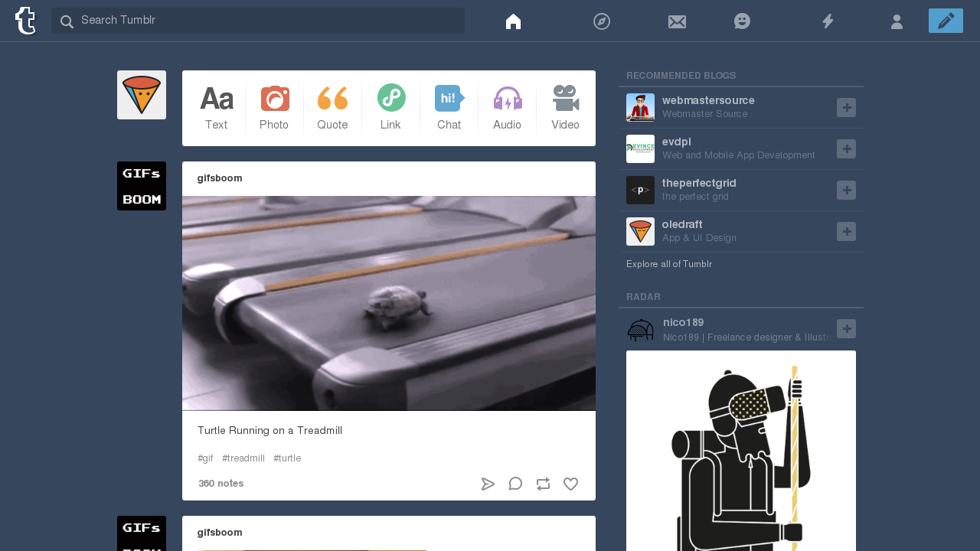Click the #gif tag
Image resolution: width=980 pixels, height=551 pixels.
pyautogui.click(x=205, y=458)
